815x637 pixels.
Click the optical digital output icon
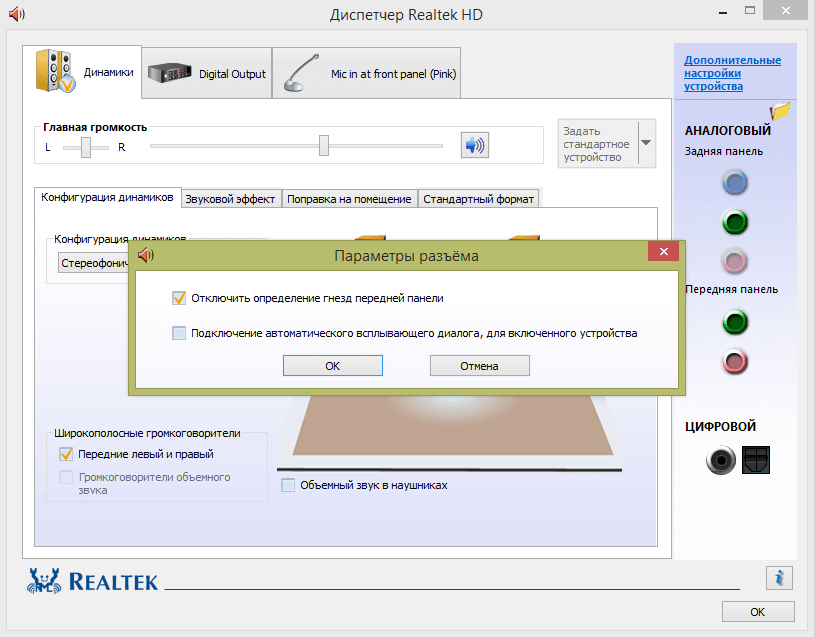(756, 460)
